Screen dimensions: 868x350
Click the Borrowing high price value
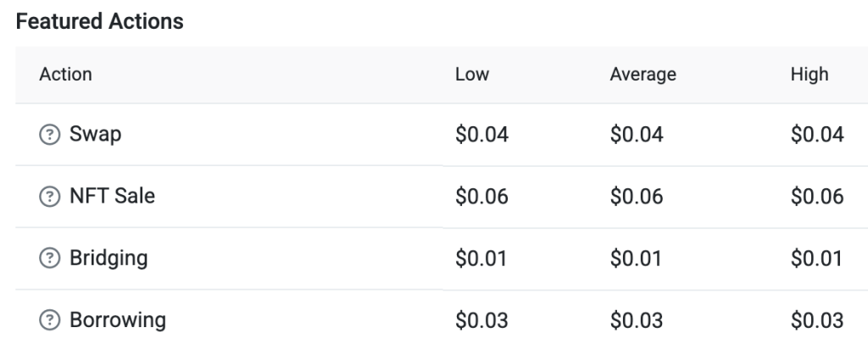[817, 321]
